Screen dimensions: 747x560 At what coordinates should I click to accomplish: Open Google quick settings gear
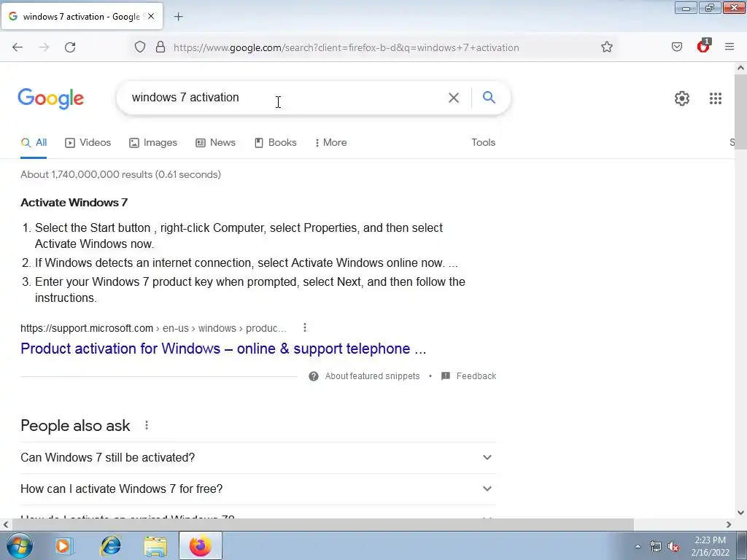[682, 98]
